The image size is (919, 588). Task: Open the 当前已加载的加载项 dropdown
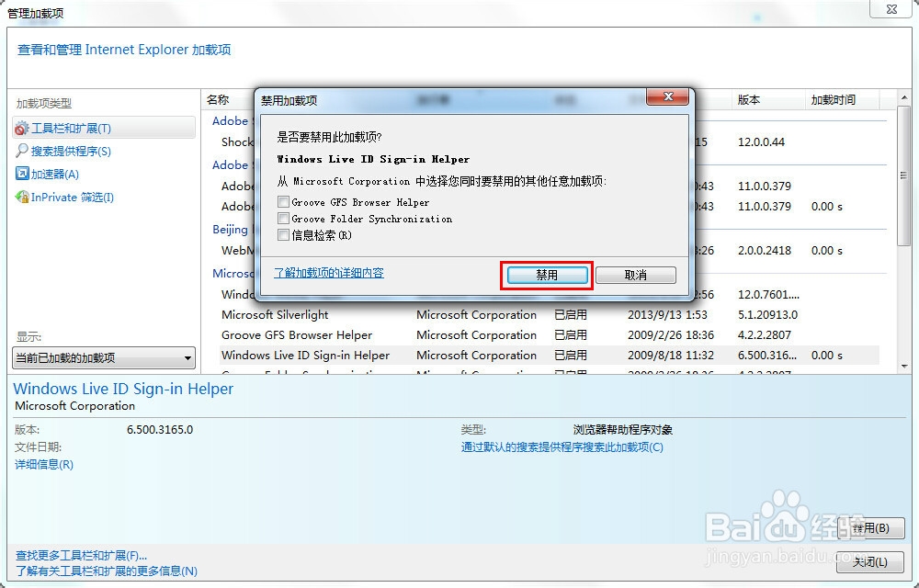[x=102, y=357]
